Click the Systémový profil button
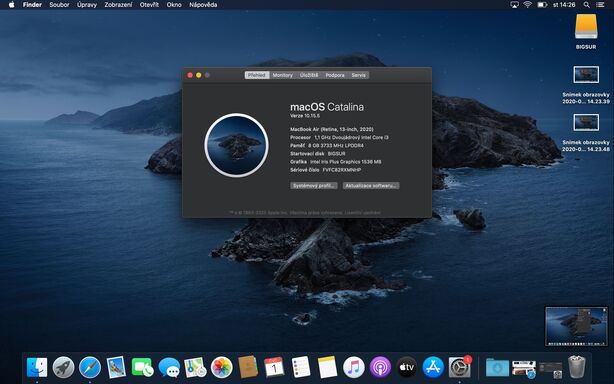This screenshot has width=614, height=384. tap(314, 186)
